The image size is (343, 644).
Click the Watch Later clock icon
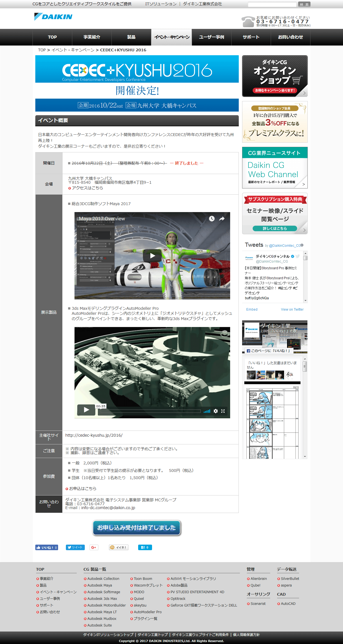click(x=212, y=219)
